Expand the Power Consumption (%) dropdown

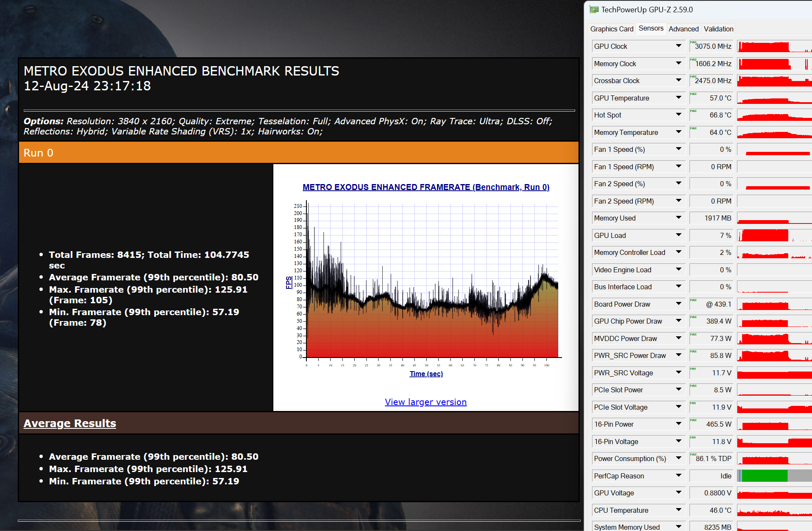679,458
